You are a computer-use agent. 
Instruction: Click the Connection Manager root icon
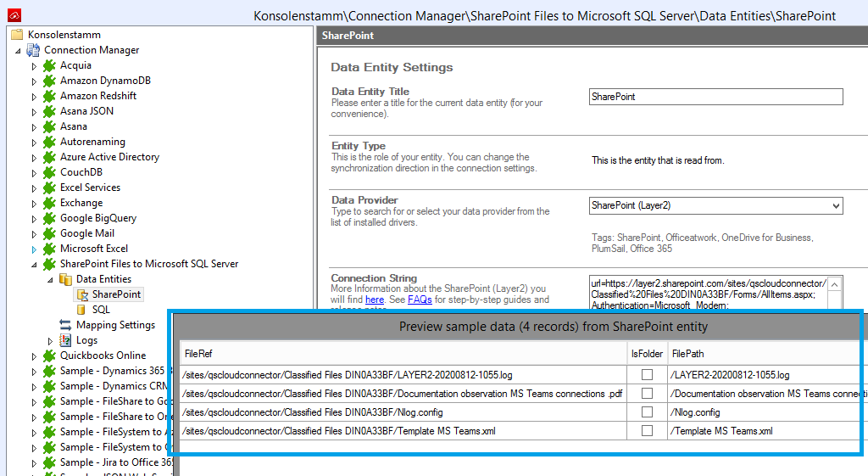click(34, 50)
